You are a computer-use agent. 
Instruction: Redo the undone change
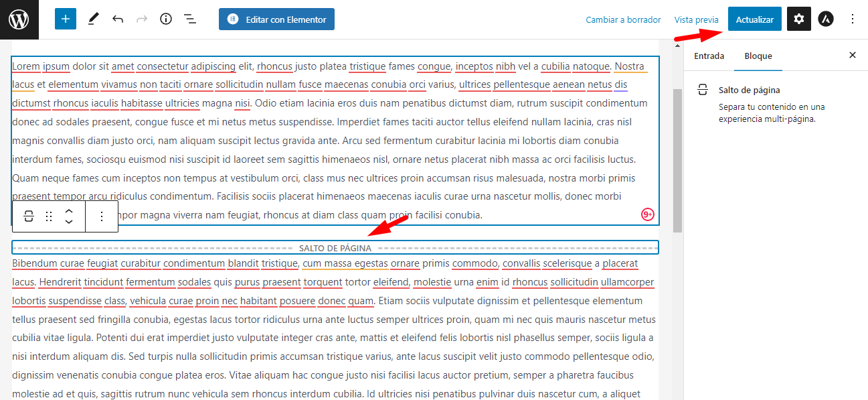(x=142, y=19)
